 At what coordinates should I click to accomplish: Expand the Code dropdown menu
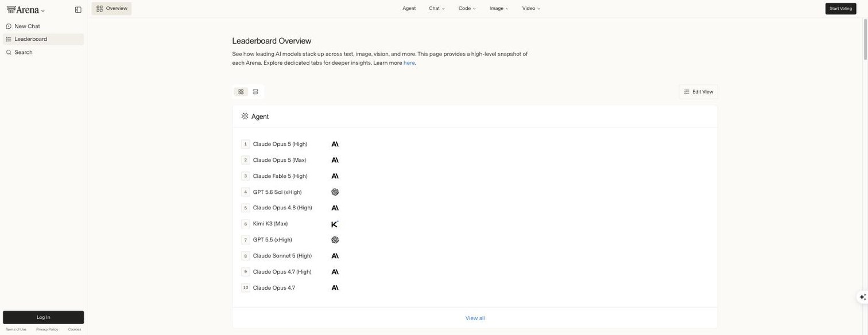tap(467, 9)
